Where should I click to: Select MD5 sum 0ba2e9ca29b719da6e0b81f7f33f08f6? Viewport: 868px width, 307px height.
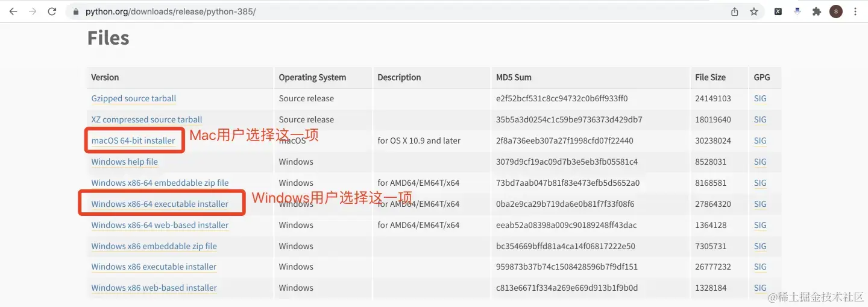[x=565, y=204]
